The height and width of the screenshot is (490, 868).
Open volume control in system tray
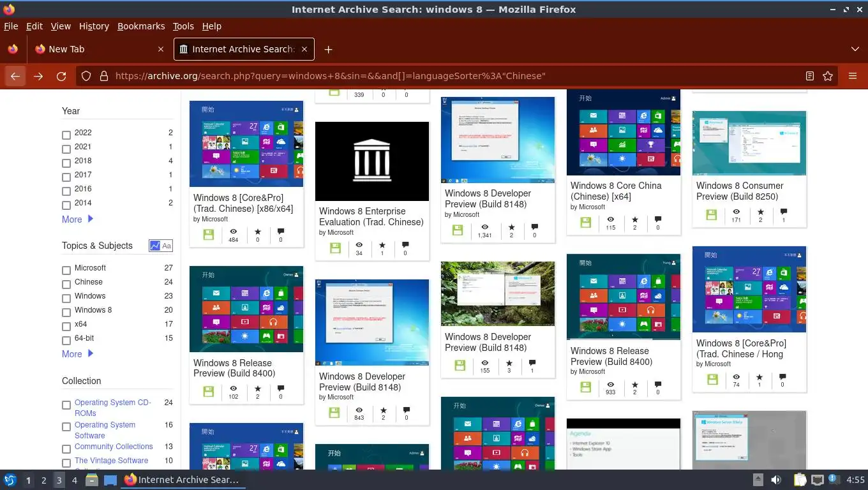(776, 480)
